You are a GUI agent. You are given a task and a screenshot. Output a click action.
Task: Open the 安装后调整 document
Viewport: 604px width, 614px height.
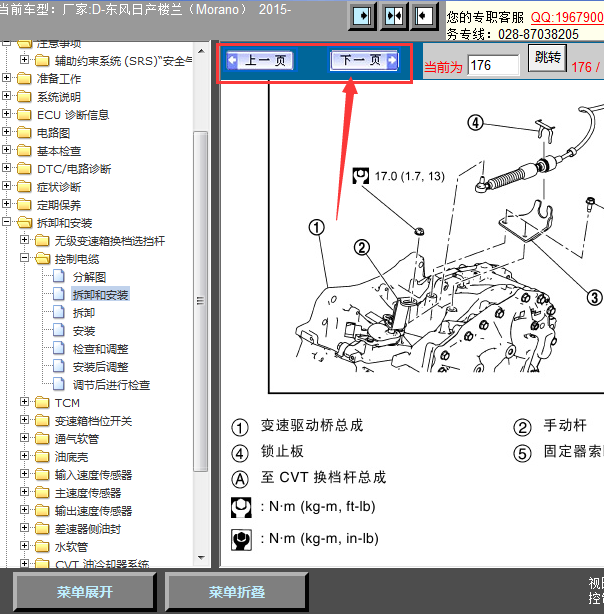pos(101,367)
